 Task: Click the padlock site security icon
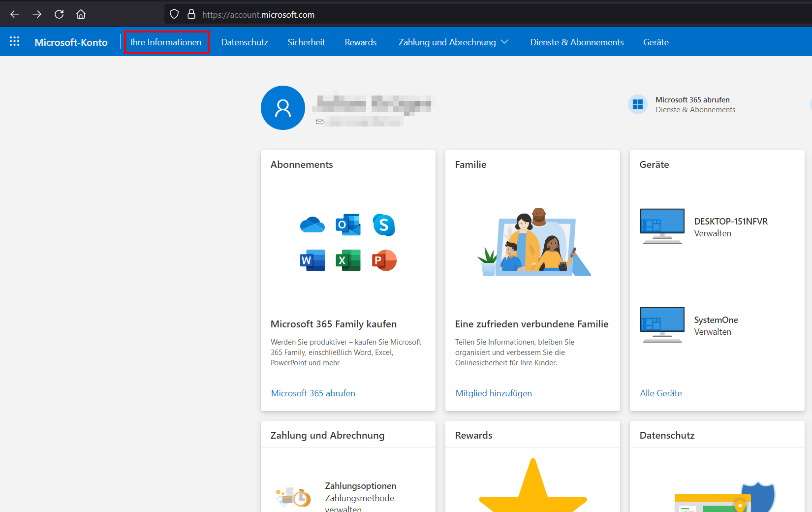[191, 14]
